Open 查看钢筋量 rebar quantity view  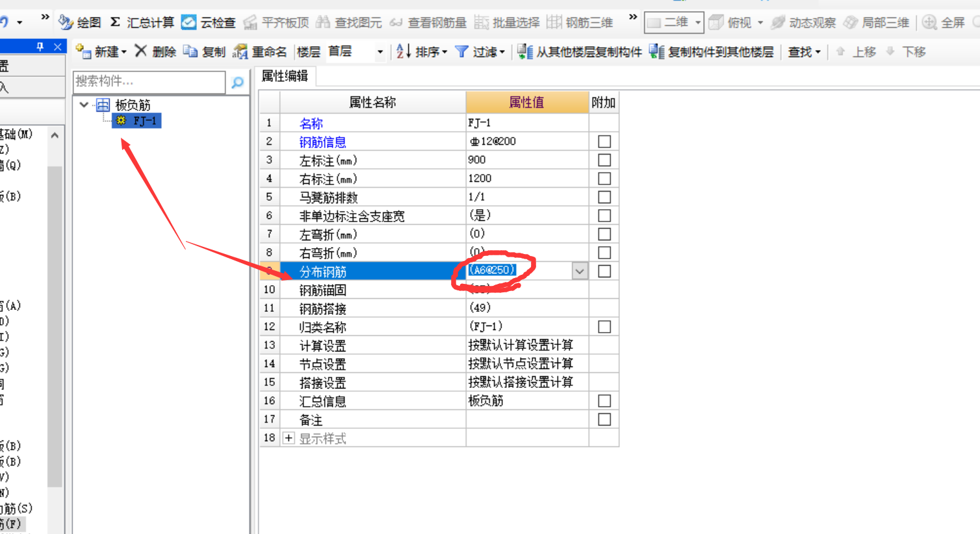point(428,23)
